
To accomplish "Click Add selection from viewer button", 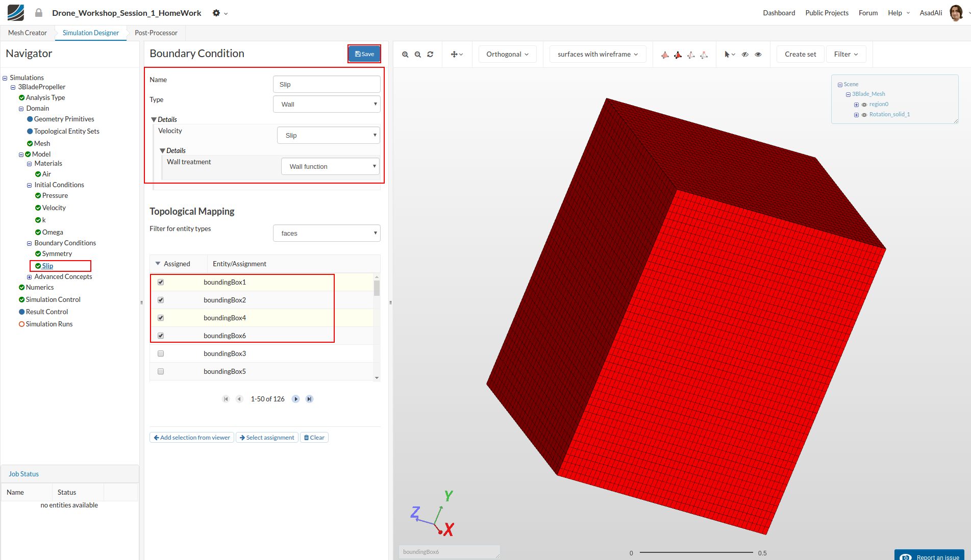I will 192,438.
